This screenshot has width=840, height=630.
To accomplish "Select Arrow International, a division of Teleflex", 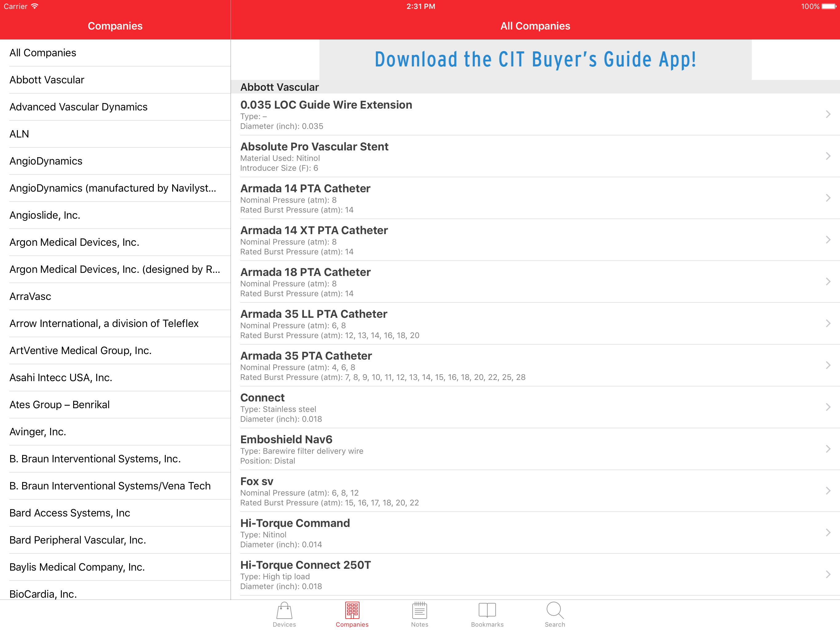I will [115, 323].
